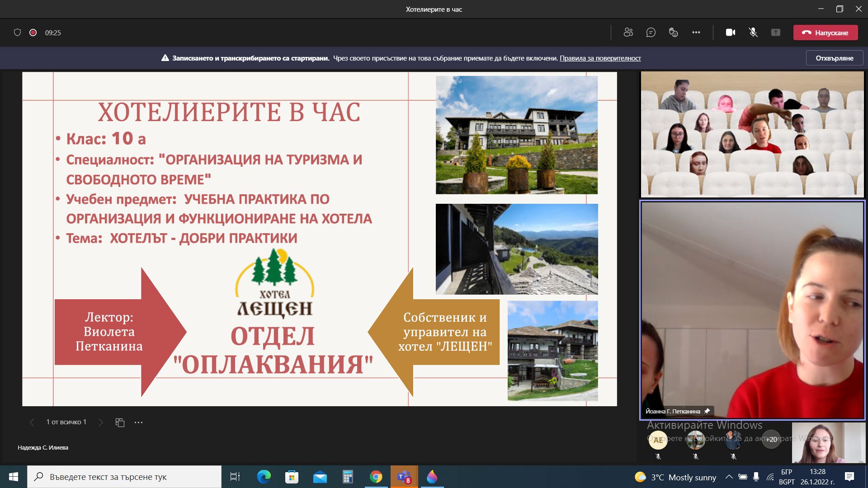Go to the next slide

(101, 422)
